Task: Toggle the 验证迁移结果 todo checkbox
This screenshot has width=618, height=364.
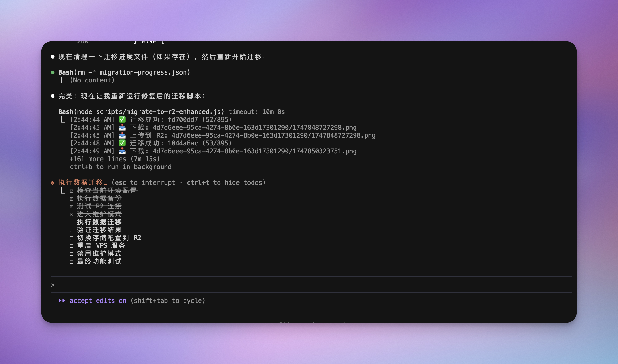Action: point(71,230)
